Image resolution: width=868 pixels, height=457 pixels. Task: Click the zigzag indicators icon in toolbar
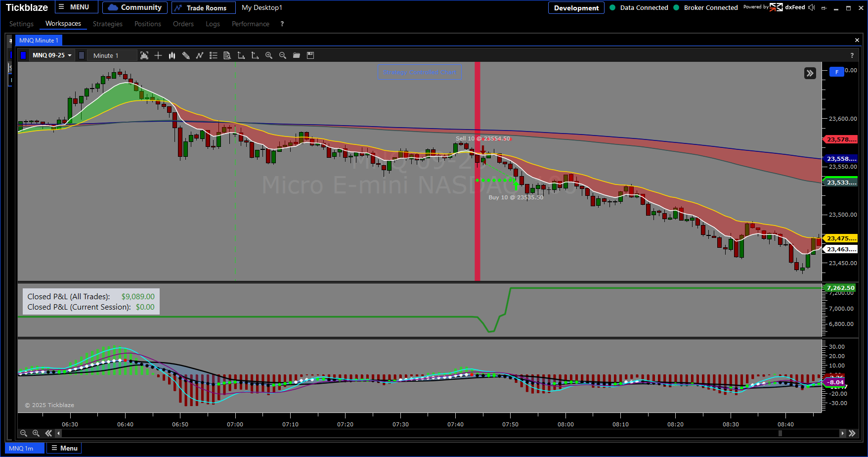tap(200, 55)
